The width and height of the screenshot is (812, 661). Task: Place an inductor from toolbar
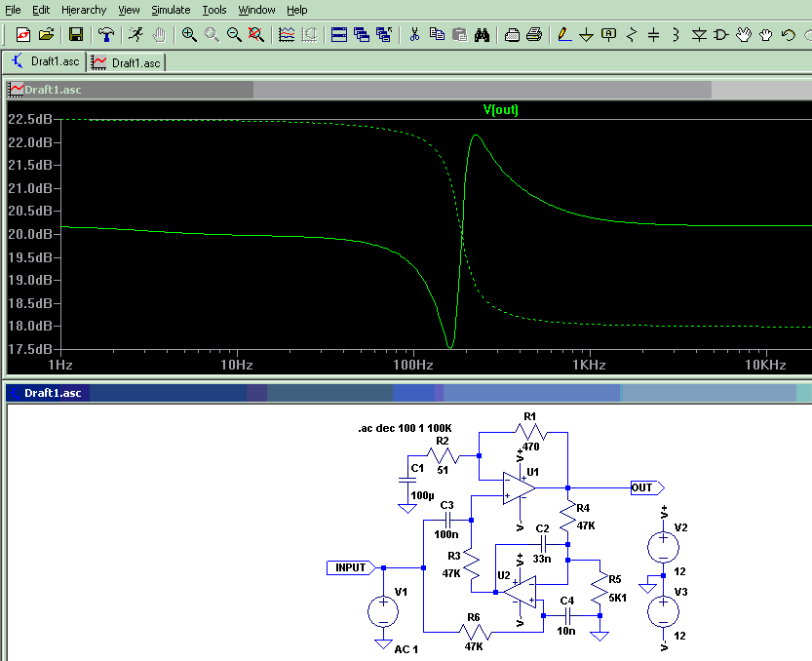tap(676, 35)
